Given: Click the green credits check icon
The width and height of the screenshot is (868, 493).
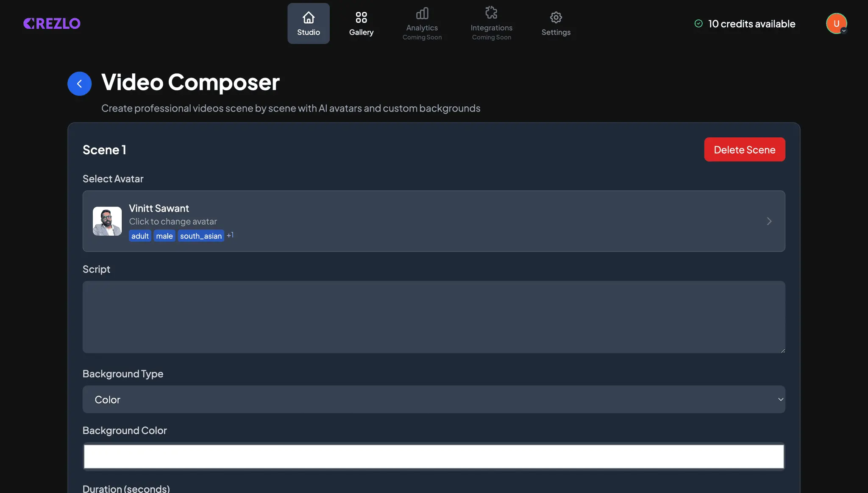Looking at the screenshot, I should [698, 24].
